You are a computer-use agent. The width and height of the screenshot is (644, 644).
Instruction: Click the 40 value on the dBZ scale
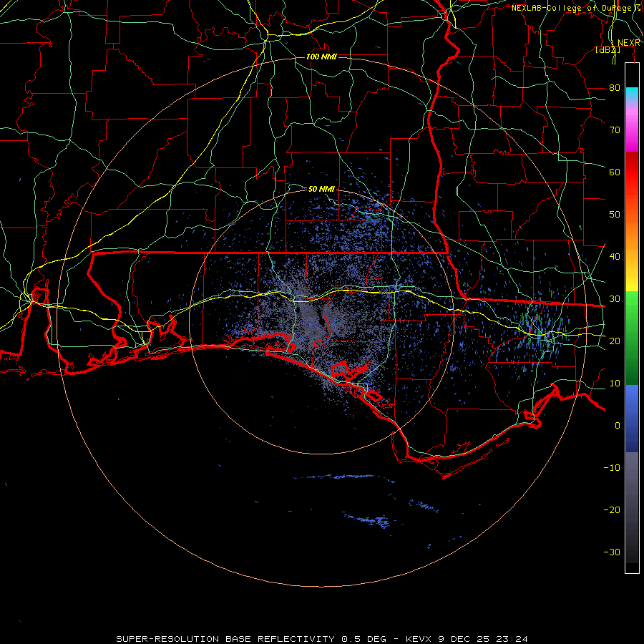pyautogui.click(x=615, y=257)
